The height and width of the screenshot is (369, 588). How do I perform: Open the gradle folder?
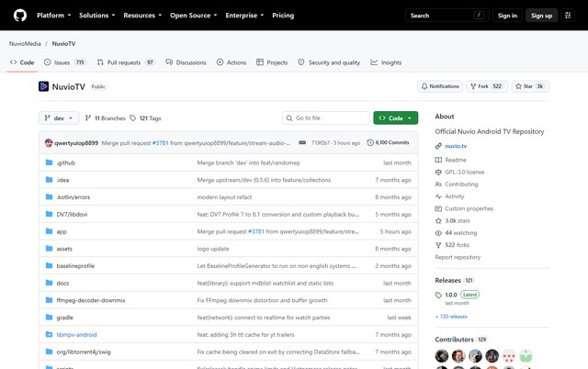[x=65, y=318]
